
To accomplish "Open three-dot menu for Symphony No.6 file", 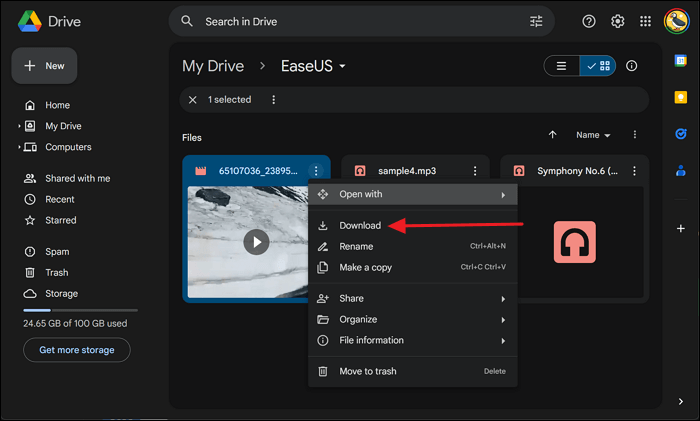I will click(634, 171).
